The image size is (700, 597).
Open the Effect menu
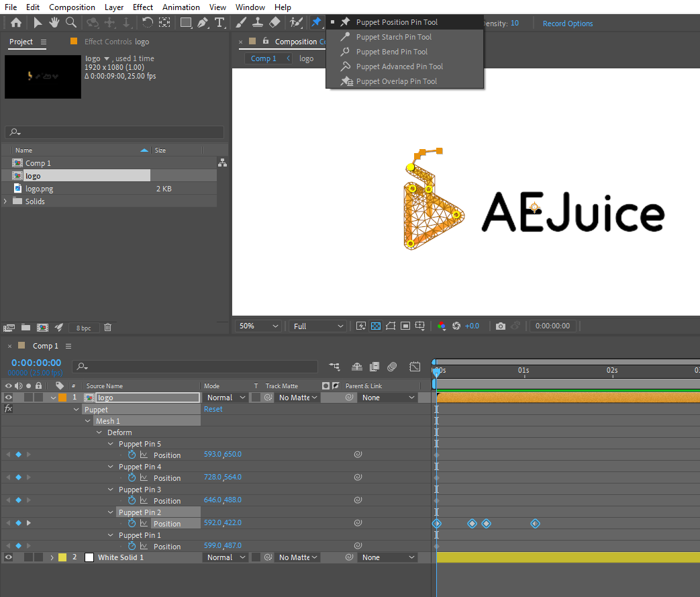pos(143,7)
